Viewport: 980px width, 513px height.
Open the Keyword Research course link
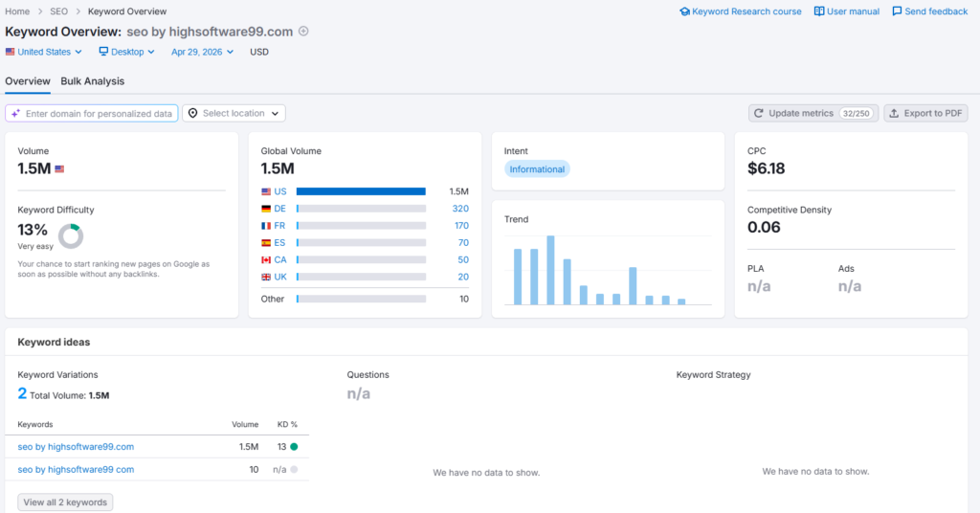point(741,11)
